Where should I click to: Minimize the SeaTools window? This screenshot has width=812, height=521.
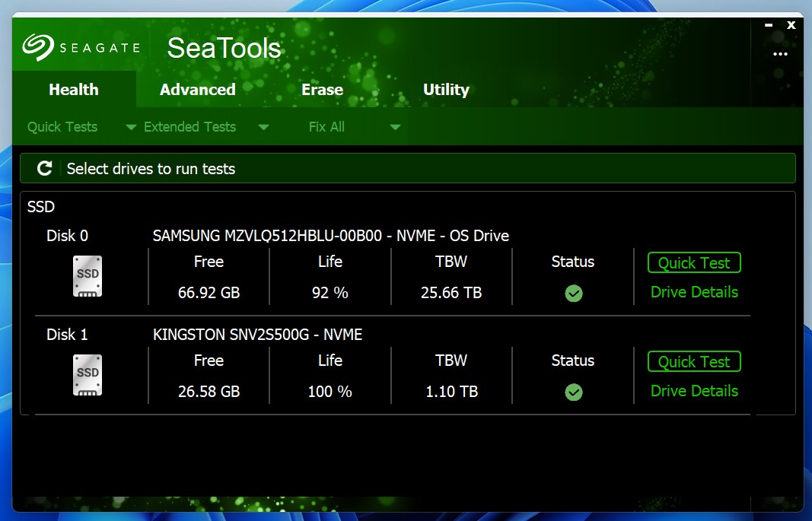(x=768, y=24)
